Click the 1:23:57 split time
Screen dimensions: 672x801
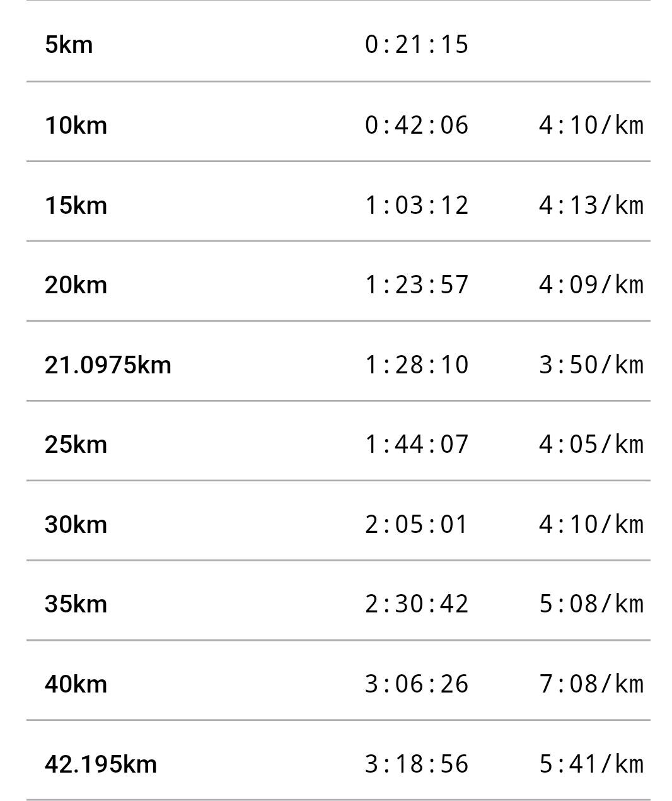tap(417, 284)
